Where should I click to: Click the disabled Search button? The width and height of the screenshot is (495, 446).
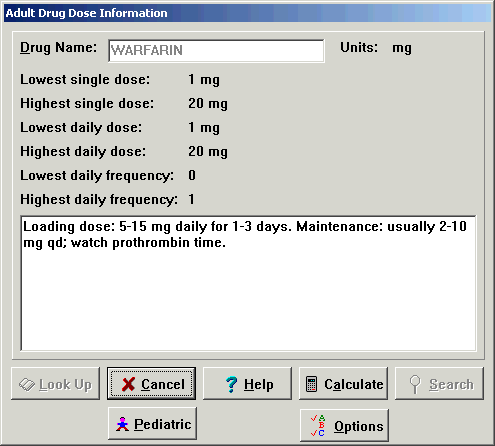[439, 384]
